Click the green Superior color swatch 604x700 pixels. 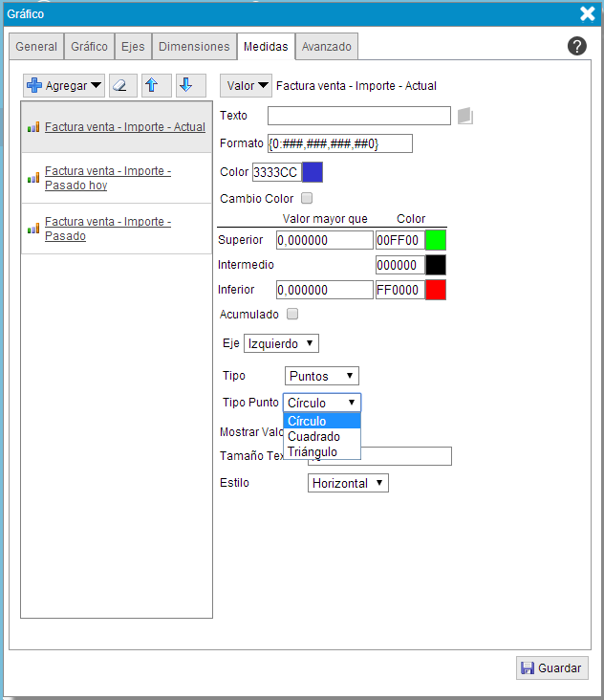435,240
